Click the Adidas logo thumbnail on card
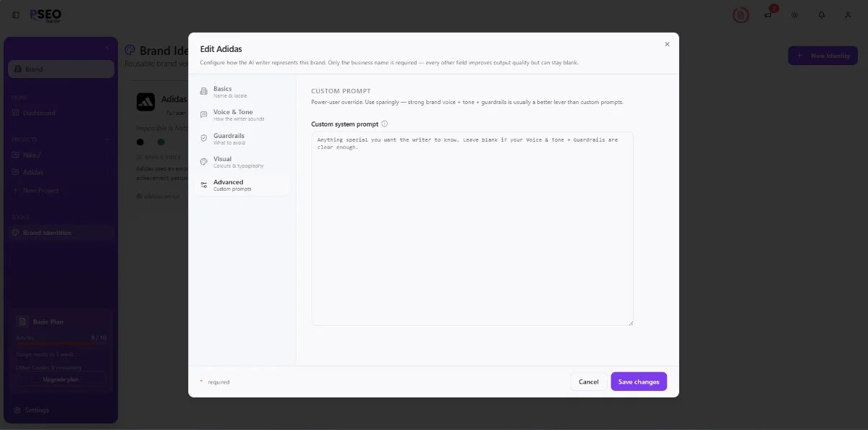The height and width of the screenshot is (430, 868). coord(145,102)
